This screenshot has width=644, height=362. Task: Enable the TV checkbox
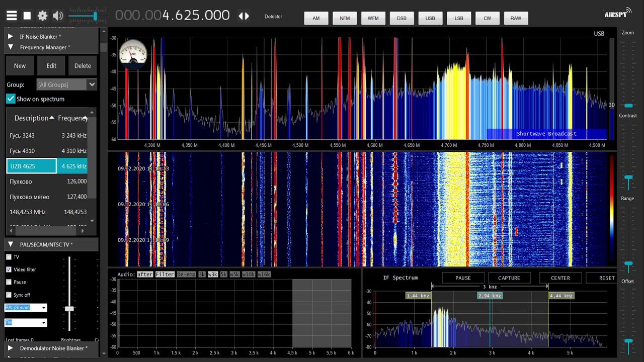click(9, 257)
